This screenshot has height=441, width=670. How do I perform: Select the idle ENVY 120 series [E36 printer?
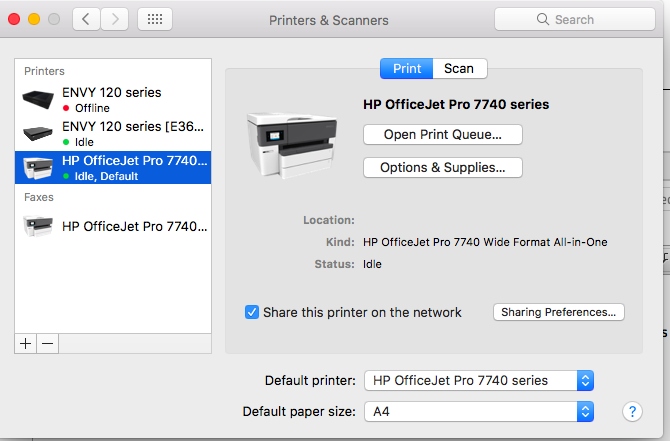[x=112, y=133]
